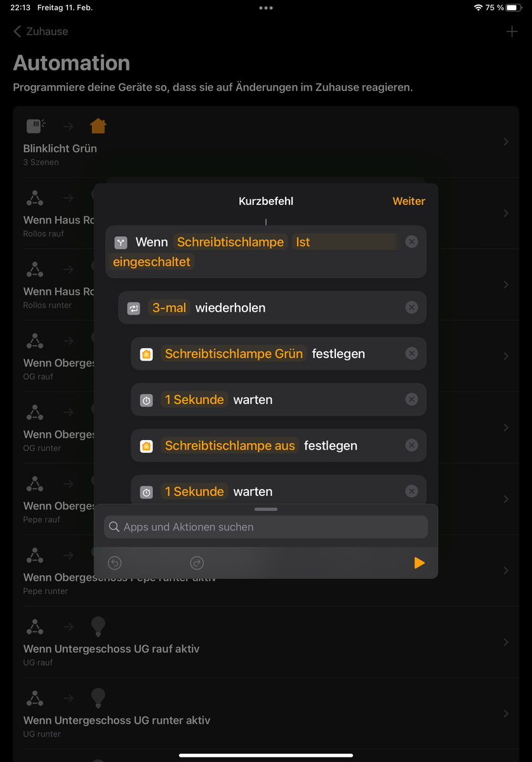Screen dimensions: 532x762
Task: Pick the Schreibtischlampe Grün scene parameter
Action: click(x=234, y=354)
